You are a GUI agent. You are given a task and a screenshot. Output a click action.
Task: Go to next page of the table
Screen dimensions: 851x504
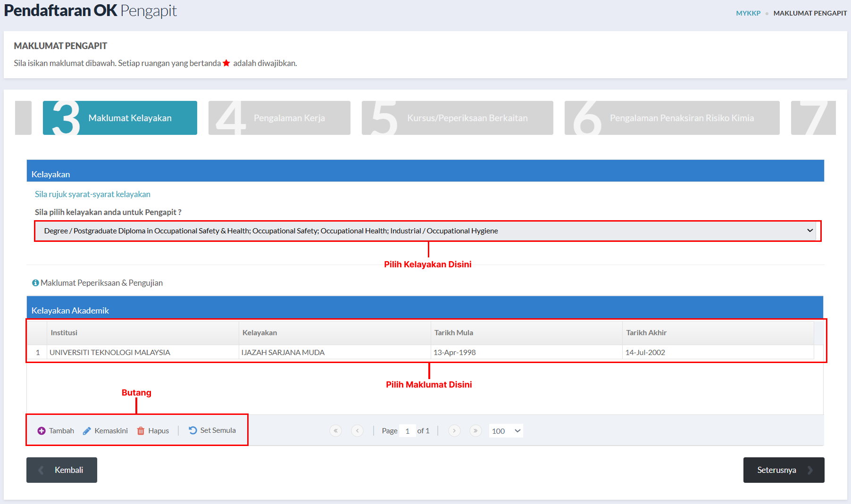pos(454,430)
